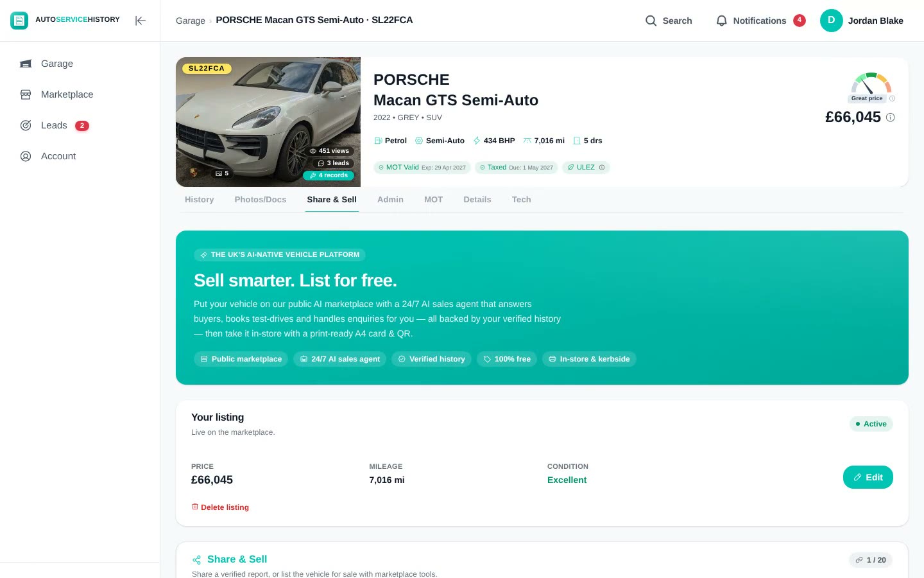Image resolution: width=924 pixels, height=578 pixels.
Task: Edit the listing details
Action: (868, 477)
